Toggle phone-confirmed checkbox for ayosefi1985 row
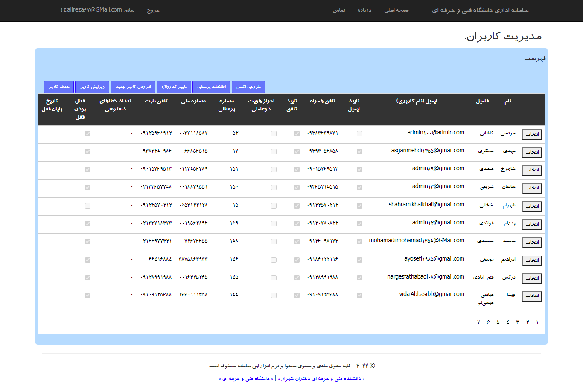This screenshot has width=583, height=392. click(x=297, y=260)
